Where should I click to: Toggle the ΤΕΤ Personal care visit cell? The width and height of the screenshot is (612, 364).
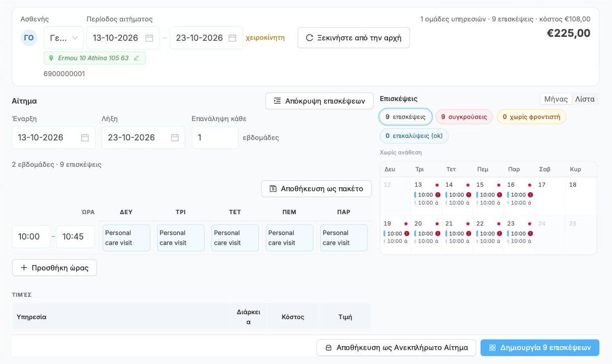(235, 238)
